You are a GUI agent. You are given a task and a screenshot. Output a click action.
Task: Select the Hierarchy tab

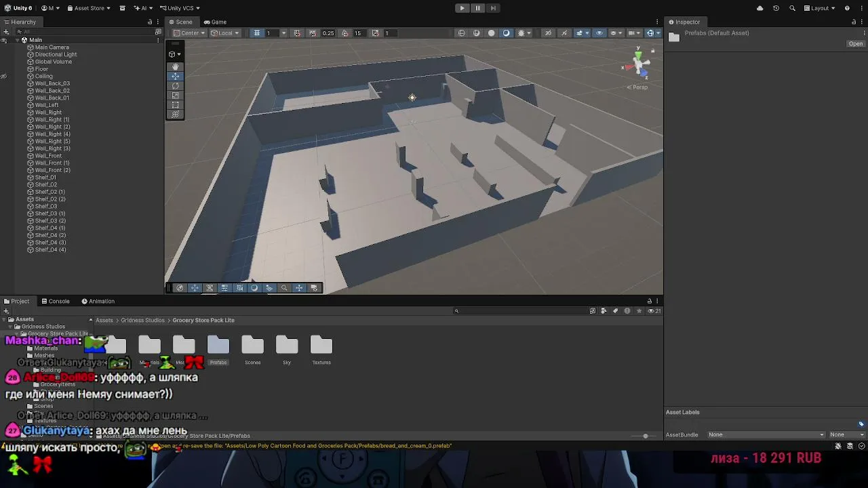[20, 22]
